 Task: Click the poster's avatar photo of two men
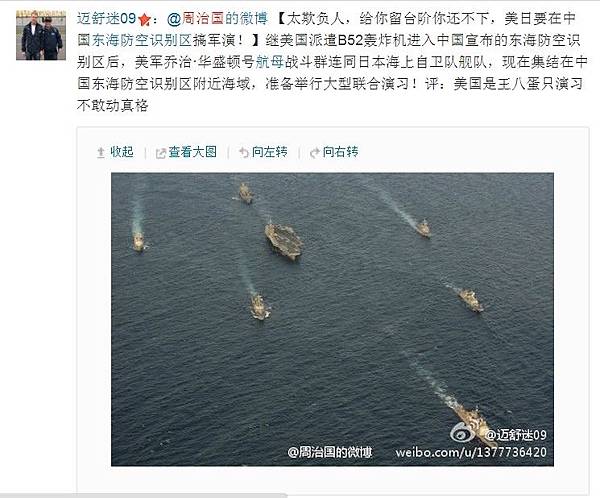click(x=41, y=35)
